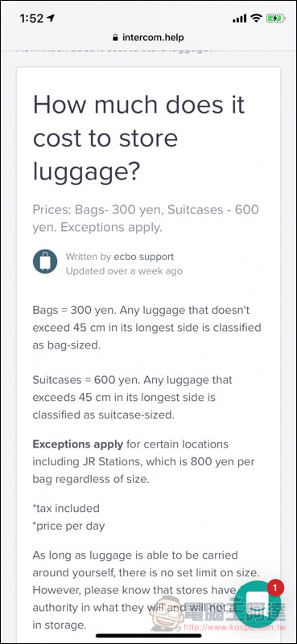Tap the 'How much does it cost' heading
This screenshot has width=297, height=644.
tap(139, 138)
